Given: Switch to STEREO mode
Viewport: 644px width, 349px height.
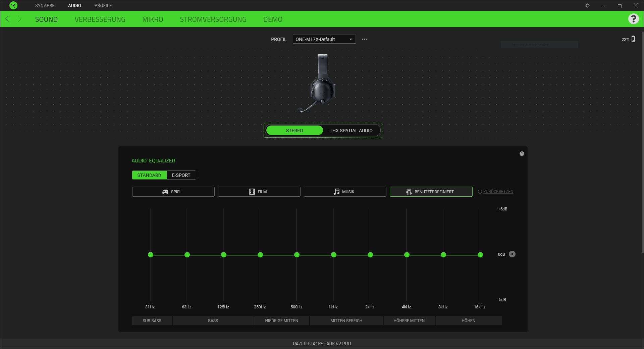Looking at the screenshot, I should coord(294,131).
